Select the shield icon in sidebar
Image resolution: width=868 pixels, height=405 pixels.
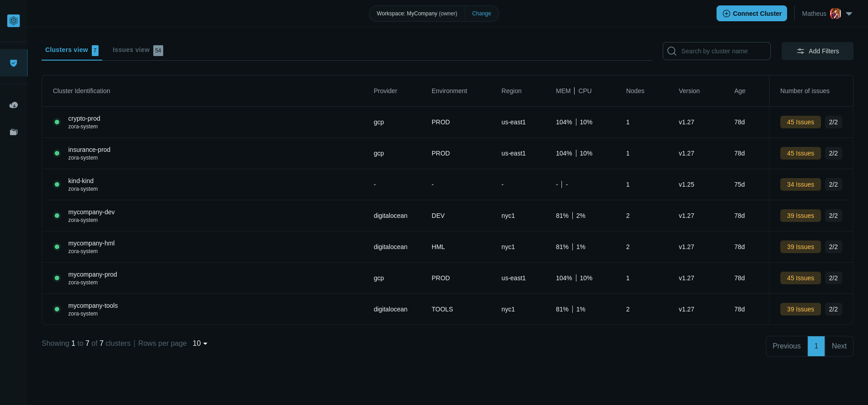click(14, 63)
